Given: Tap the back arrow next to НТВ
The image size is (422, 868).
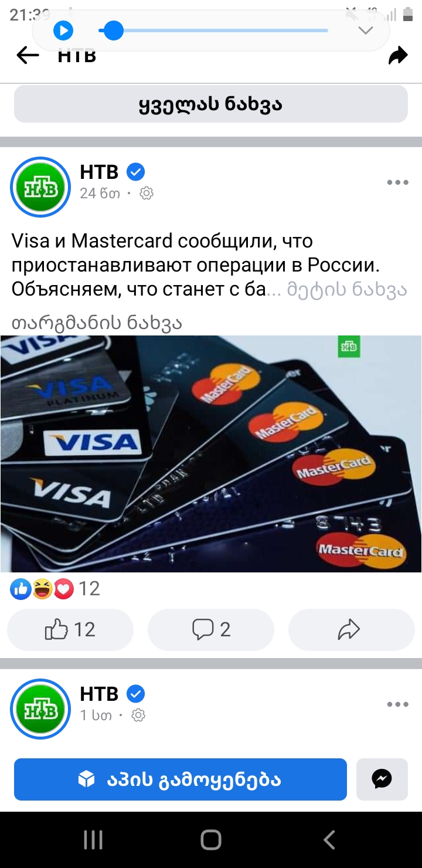Looking at the screenshot, I should [28, 56].
